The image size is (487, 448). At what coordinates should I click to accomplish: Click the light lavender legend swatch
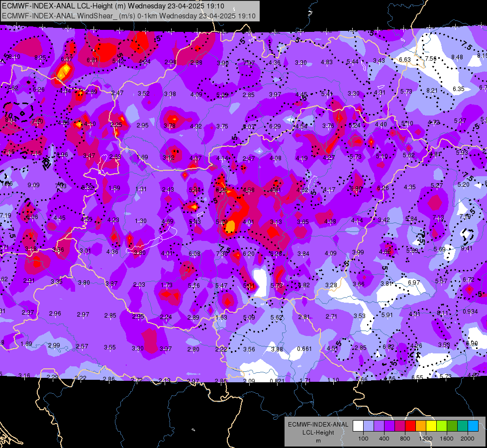click(369, 426)
